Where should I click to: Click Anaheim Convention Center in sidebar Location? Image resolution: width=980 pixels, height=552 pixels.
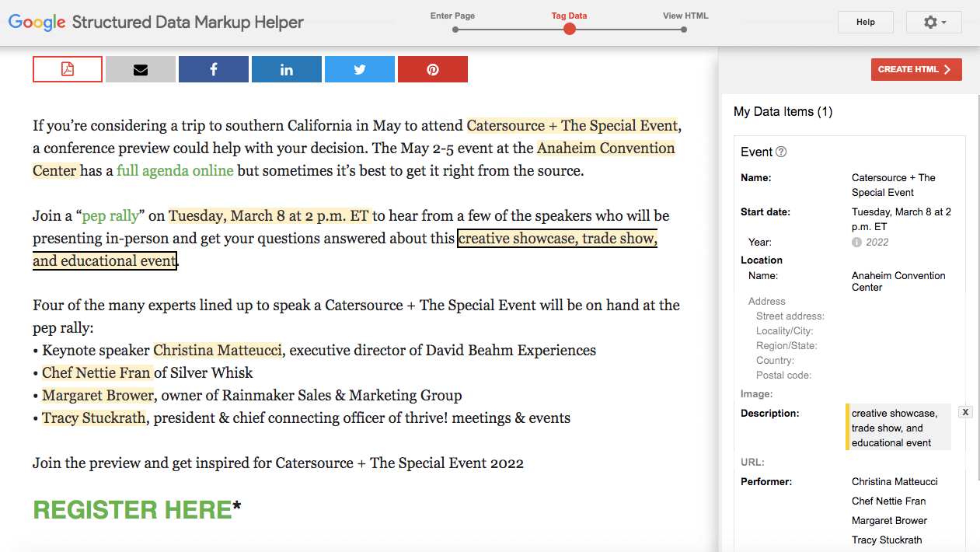(898, 281)
